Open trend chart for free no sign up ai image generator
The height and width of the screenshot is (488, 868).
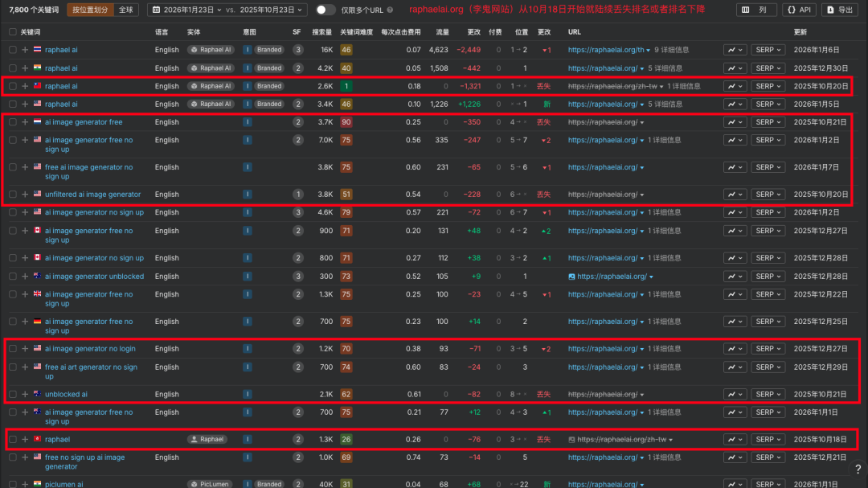point(735,457)
